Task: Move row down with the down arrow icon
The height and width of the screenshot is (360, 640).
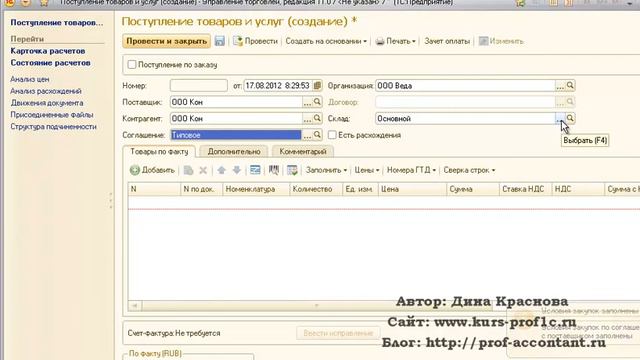Action: pyautogui.click(x=237, y=170)
